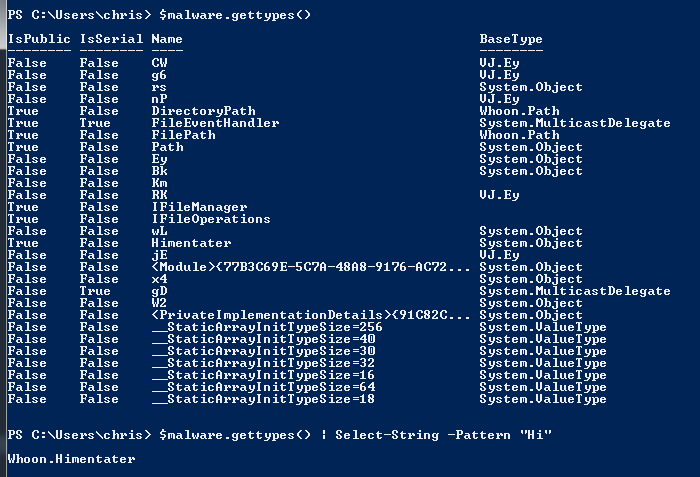700x477 pixels.
Task: Click the IsPublic column header
Action: point(39,39)
